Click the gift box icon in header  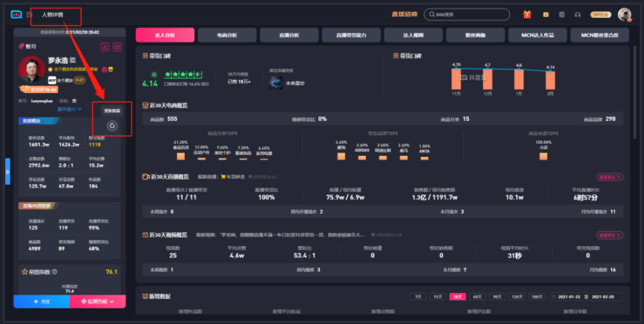pos(527,15)
